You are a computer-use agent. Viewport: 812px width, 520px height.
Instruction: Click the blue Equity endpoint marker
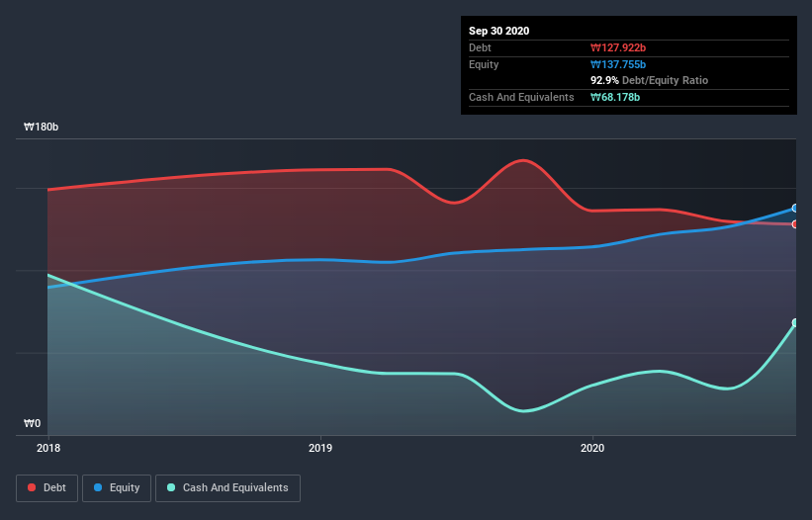click(x=795, y=208)
